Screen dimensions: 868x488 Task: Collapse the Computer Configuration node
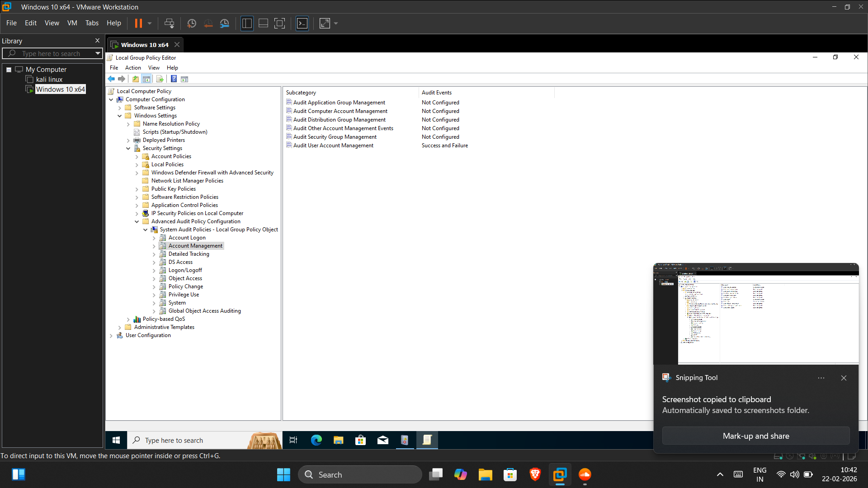pyautogui.click(x=111, y=99)
